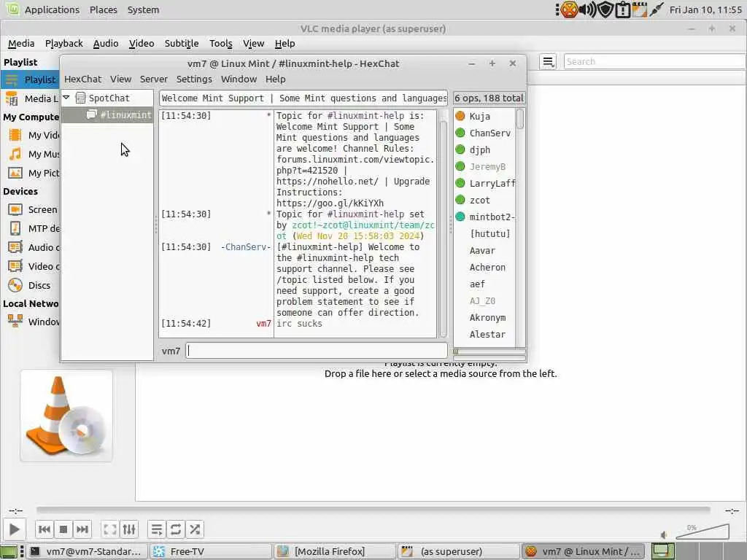Screen dimensions: 747x560
Task: Change playlist view mode icon beside Search
Action: point(548,61)
